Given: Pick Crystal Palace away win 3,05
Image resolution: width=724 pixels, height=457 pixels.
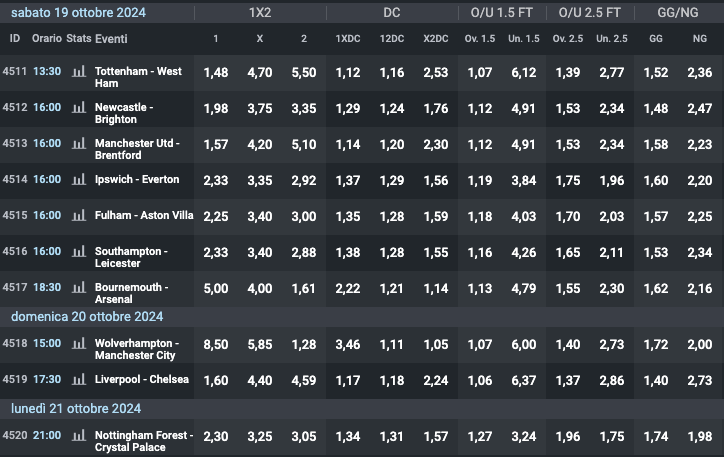Looking at the screenshot, I should [x=303, y=436].
